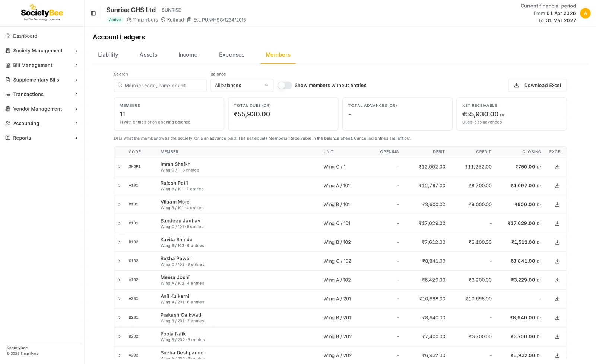
Task: Open Vendor Management in sidebar
Action: pyautogui.click(x=42, y=109)
